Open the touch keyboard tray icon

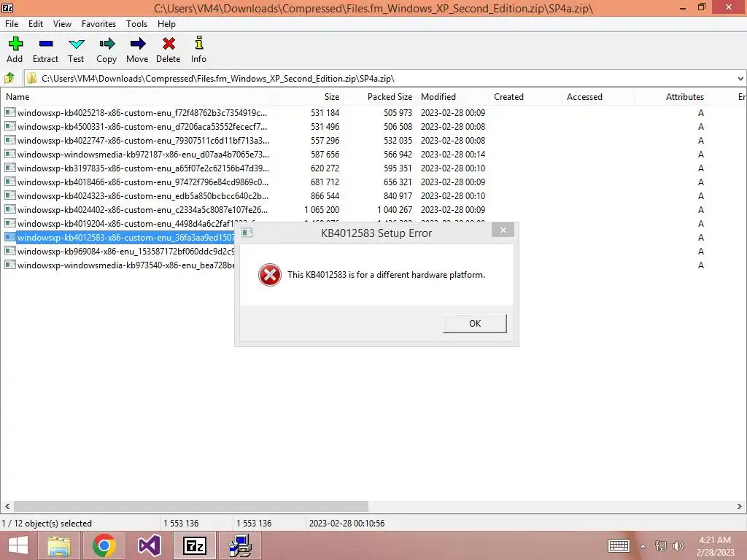point(619,546)
